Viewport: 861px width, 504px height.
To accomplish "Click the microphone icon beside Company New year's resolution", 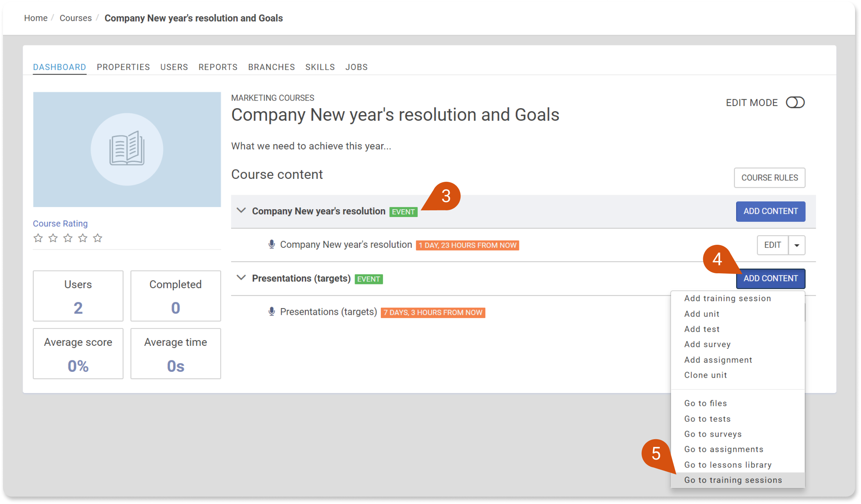I will pos(272,244).
